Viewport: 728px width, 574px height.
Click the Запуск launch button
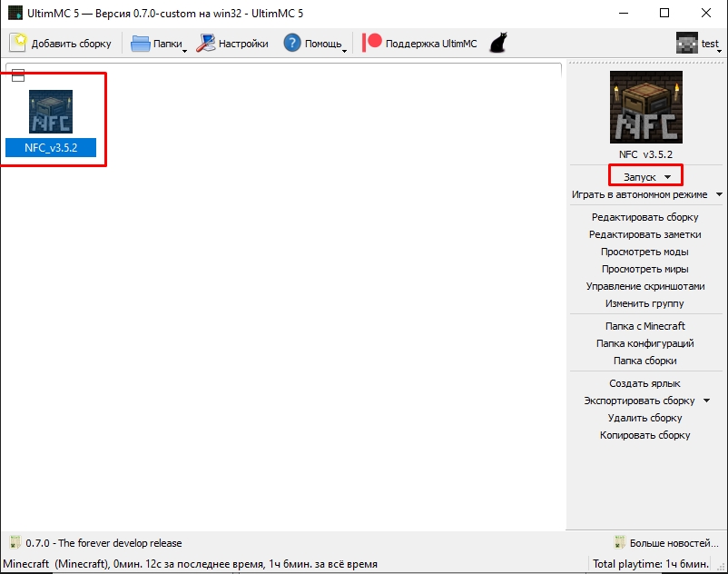pyautogui.click(x=639, y=177)
